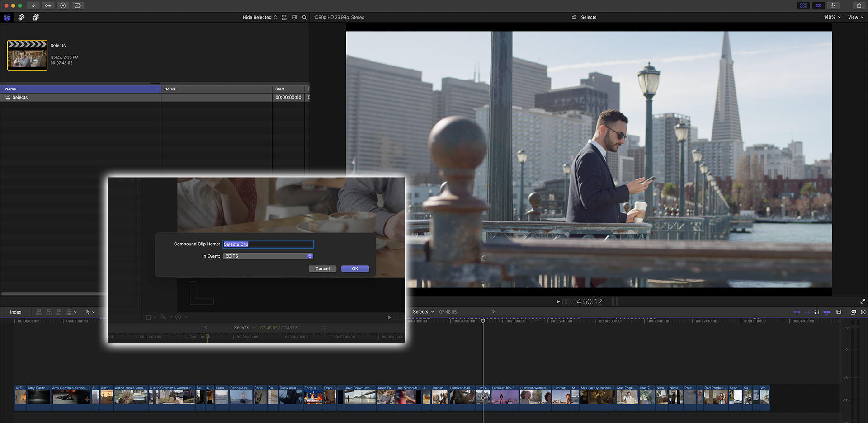Open the clip appearance options icon
The width and height of the screenshot is (868, 423).
pyautogui.click(x=294, y=17)
